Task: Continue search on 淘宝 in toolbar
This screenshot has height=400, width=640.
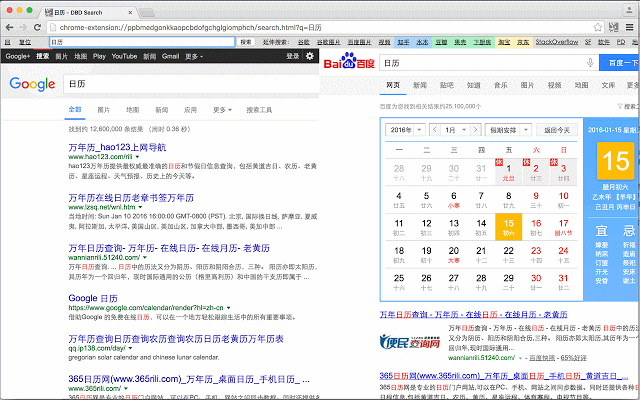Action: click(x=504, y=42)
